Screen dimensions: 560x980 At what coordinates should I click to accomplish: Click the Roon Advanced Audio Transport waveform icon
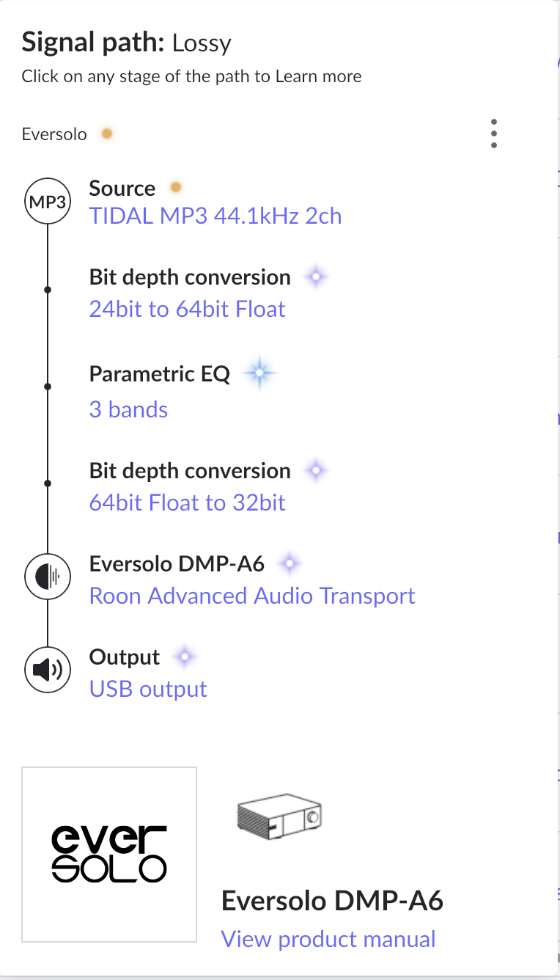pyautogui.click(x=48, y=577)
